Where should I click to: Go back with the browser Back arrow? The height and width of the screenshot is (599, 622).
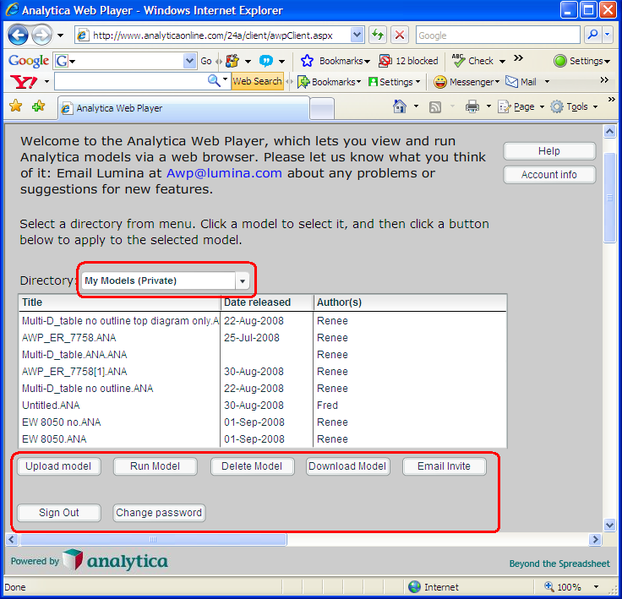(x=18, y=35)
